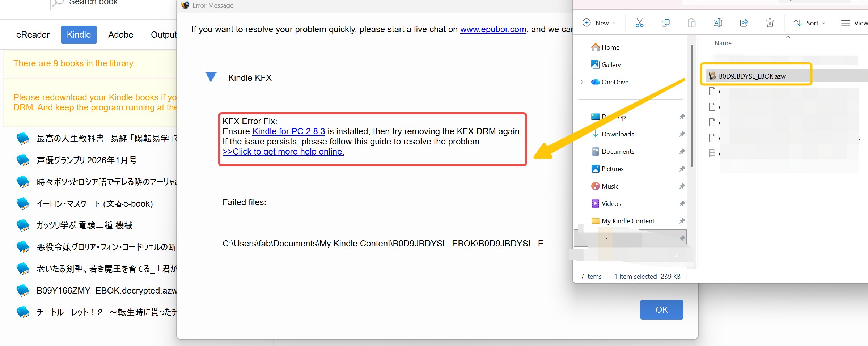Switch to the Output tab
Viewport: 868px width, 346px height.
click(x=164, y=35)
